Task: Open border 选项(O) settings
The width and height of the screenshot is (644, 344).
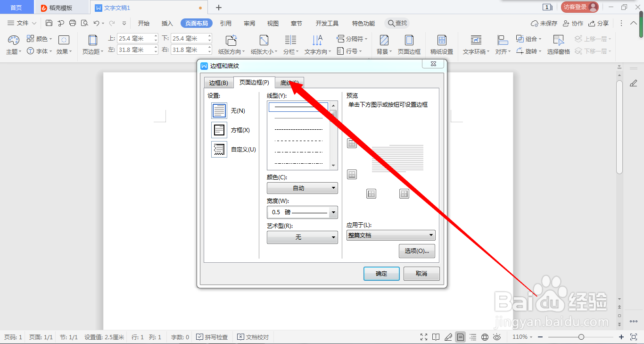Action: click(x=417, y=251)
